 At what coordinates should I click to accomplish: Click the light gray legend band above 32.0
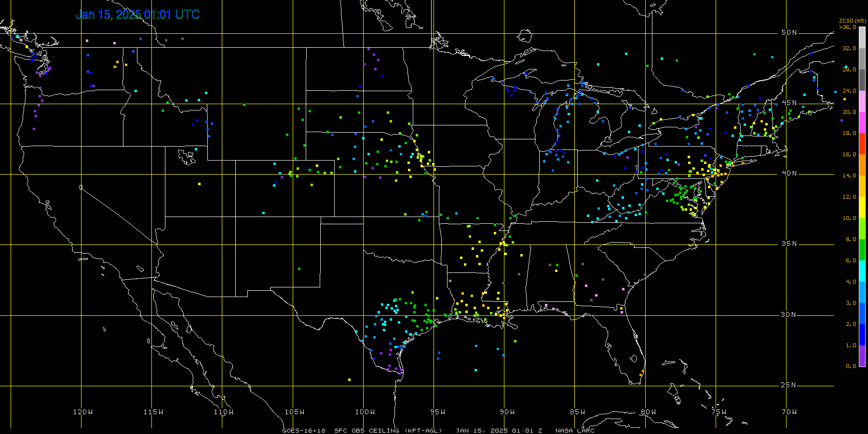point(862,38)
